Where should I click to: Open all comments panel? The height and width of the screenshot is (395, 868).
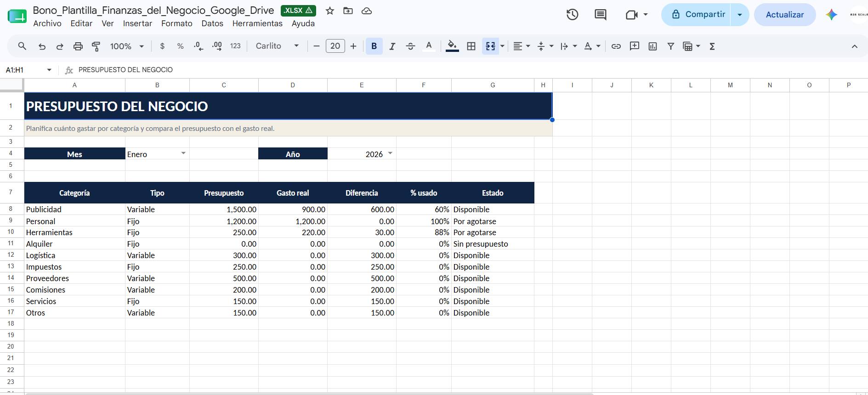(601, 15)
